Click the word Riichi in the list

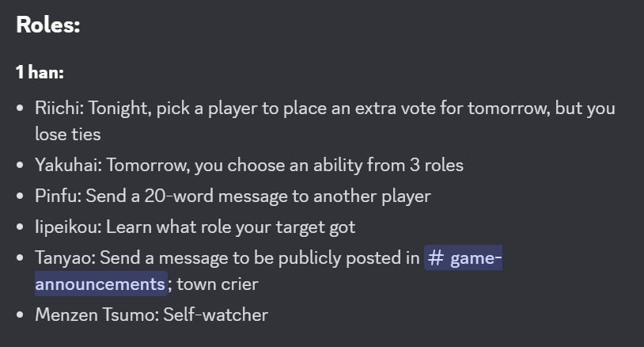coord(56,109)
